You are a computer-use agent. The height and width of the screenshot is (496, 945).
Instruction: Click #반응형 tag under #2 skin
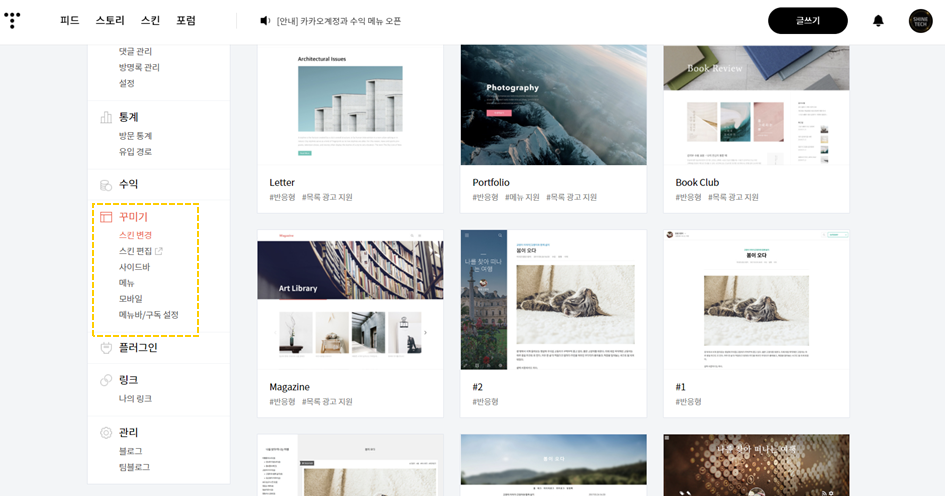click(485, 401)
